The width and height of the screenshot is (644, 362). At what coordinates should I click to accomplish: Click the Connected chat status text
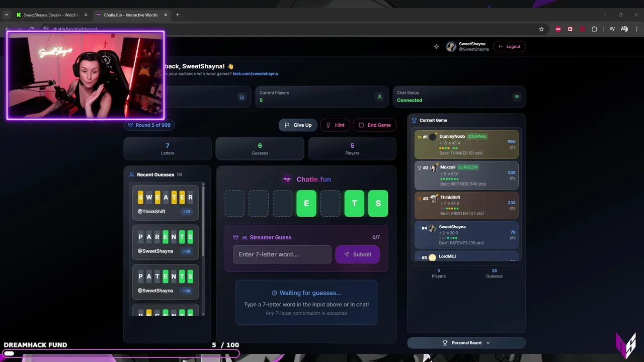point(410,100)
